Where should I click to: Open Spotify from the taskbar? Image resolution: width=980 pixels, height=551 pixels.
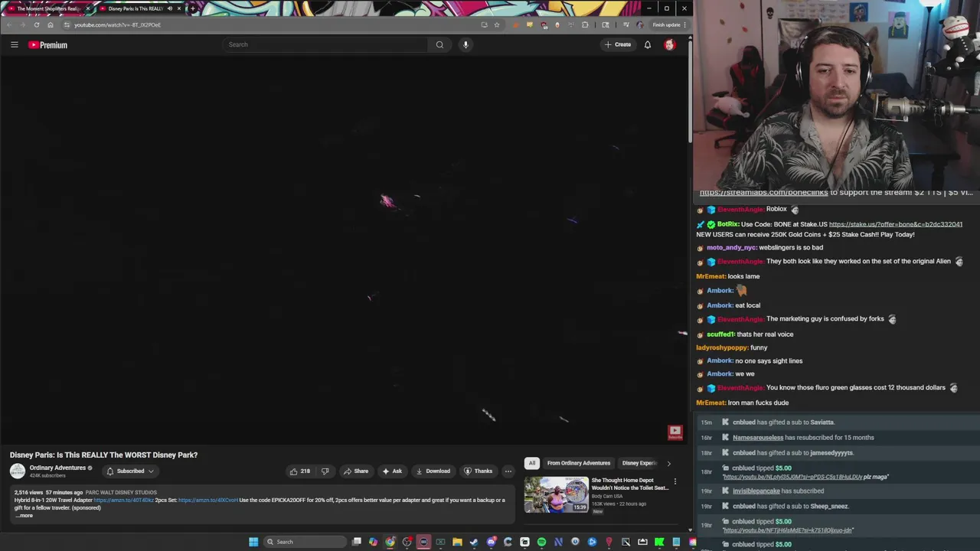coord(541,542)
